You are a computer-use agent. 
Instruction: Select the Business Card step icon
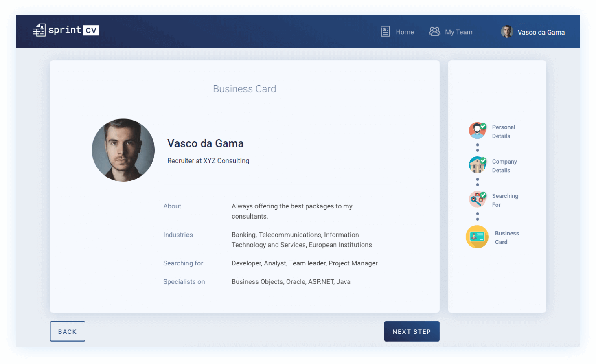(477, 237)
